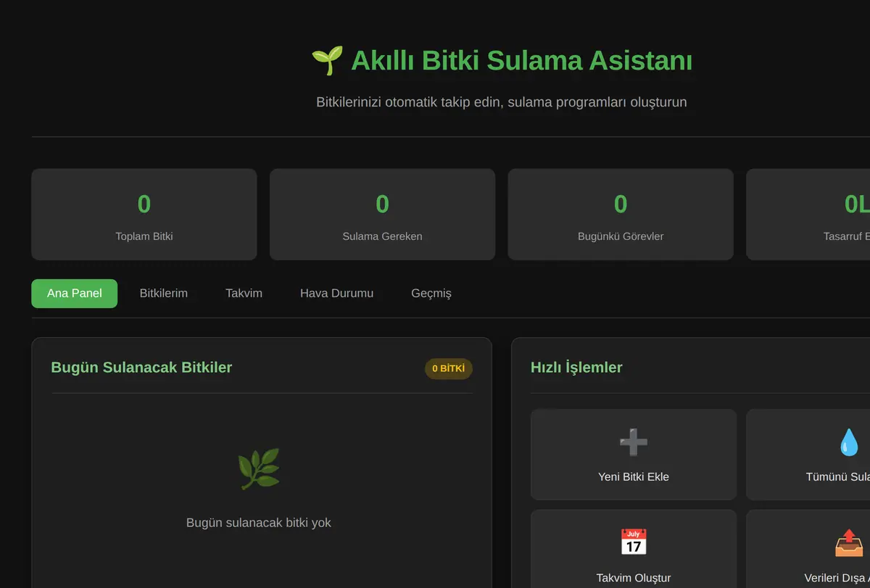Click the July 17 calendar icon

[634, 542]
